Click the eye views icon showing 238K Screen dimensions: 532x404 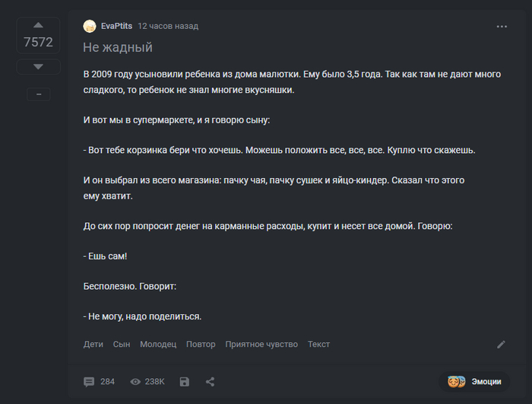[136, 381]
